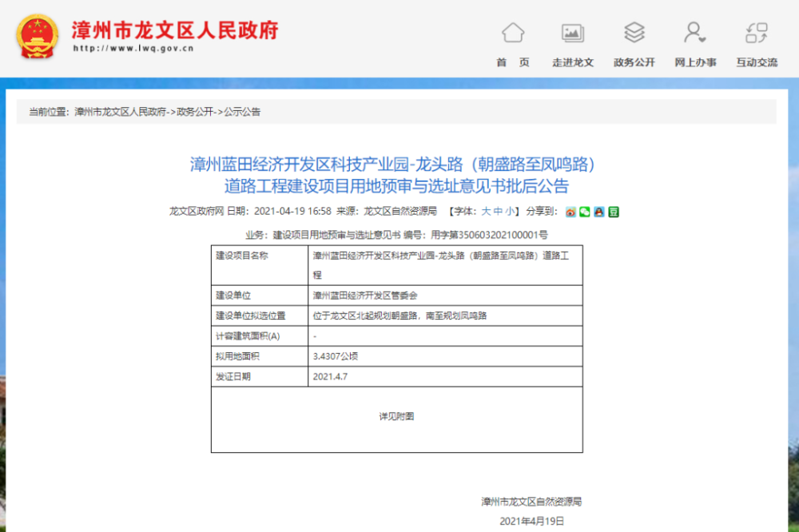Click the 拟用地面积 cell

pyautogui.click(x=260, y=356)
